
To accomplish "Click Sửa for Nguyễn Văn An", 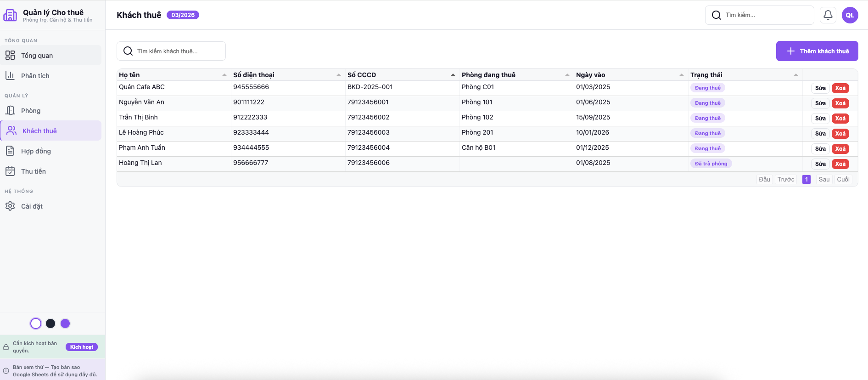I will (x=820, y=103).
